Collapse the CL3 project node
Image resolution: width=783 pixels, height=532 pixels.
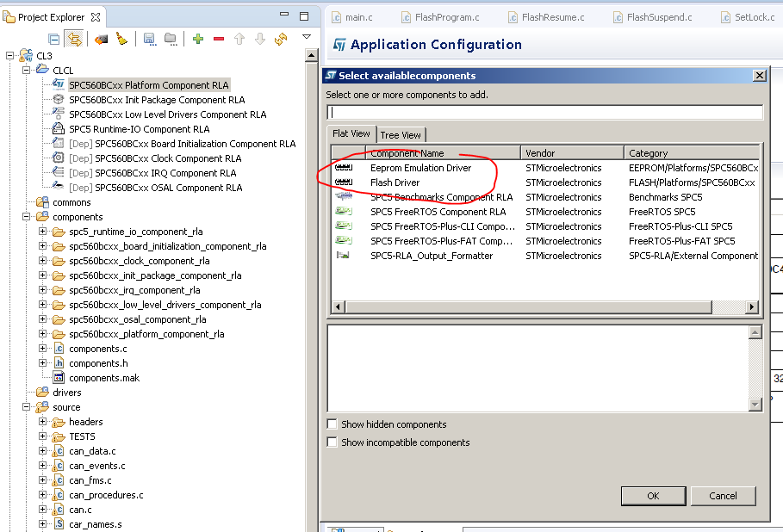9,55
